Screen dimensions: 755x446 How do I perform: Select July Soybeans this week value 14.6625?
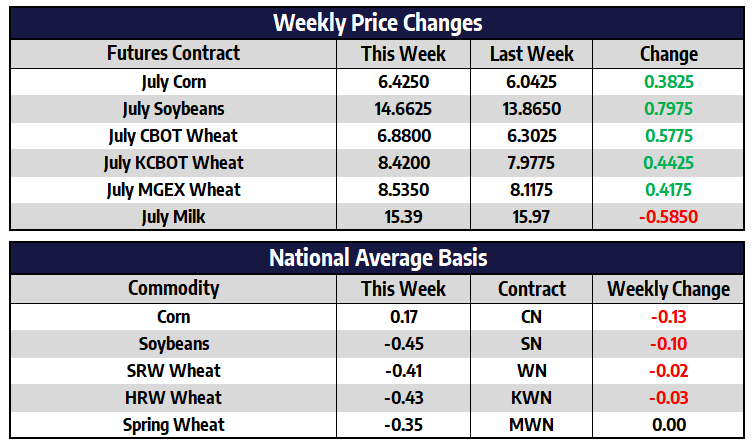click(x=403, y=109)
